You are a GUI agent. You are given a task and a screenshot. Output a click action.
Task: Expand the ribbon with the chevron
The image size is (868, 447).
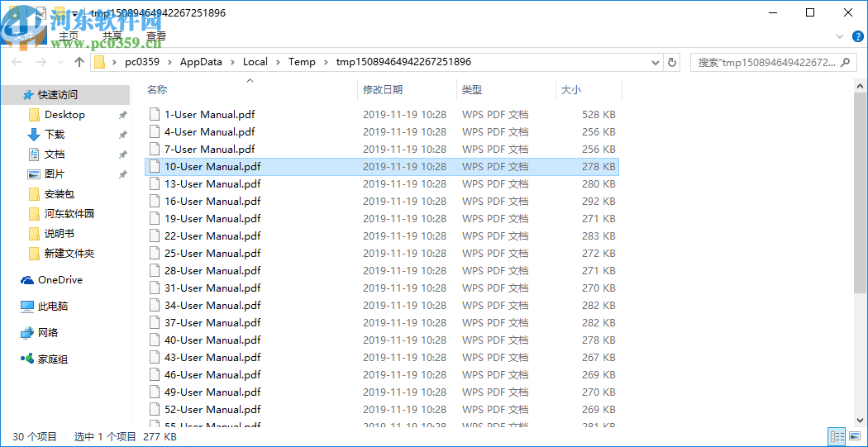pyautogui.click(x=840, y=36)
